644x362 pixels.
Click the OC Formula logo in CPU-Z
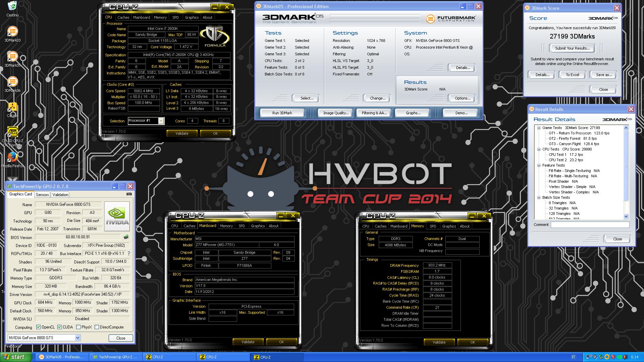pyautogui.click(x=215, y=36)
